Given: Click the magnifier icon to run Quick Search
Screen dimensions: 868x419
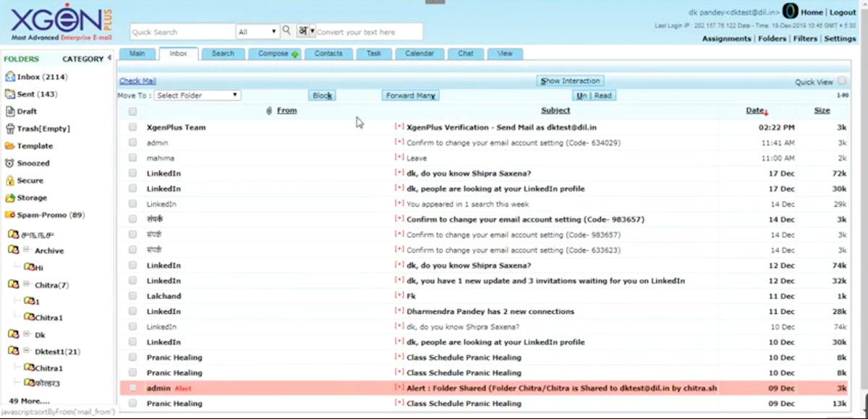Looking at the screenshot, I should [287, 31].
